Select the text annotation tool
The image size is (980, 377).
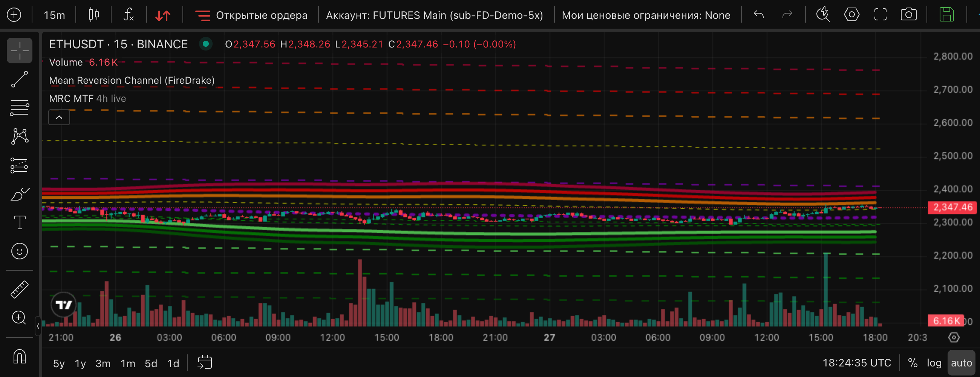[19, 222]
